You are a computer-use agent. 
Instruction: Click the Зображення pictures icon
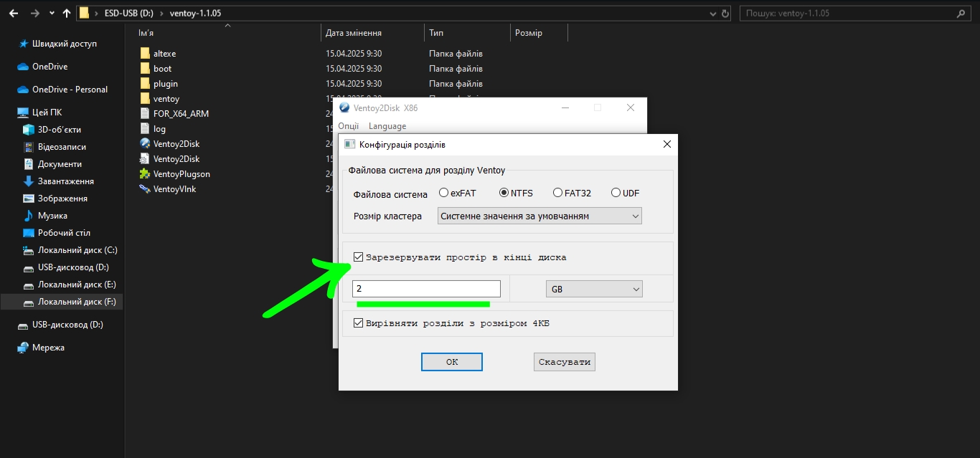point(29,199)
